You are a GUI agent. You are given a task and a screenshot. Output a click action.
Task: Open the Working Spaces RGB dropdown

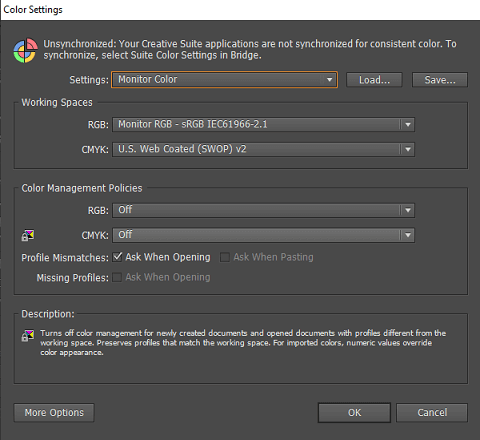coord(263,125)
